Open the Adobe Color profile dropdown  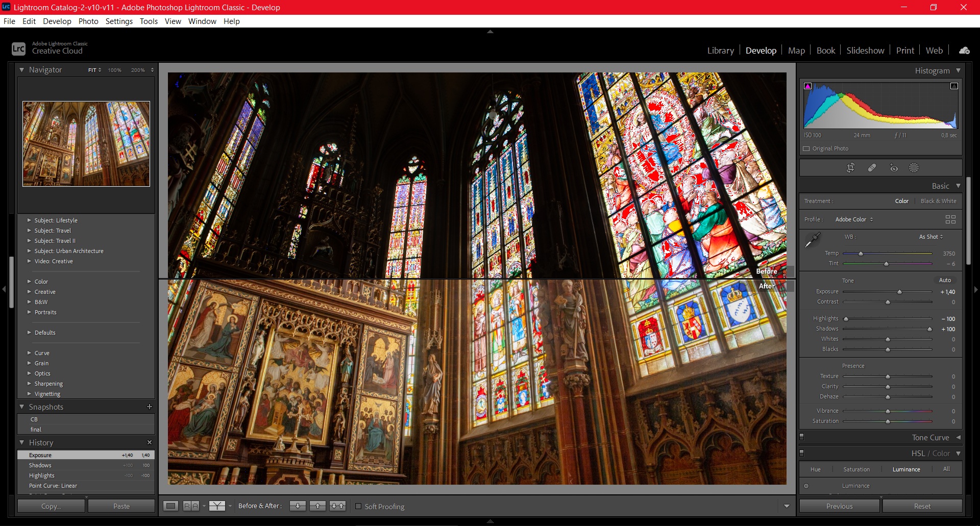pos(854,219)
